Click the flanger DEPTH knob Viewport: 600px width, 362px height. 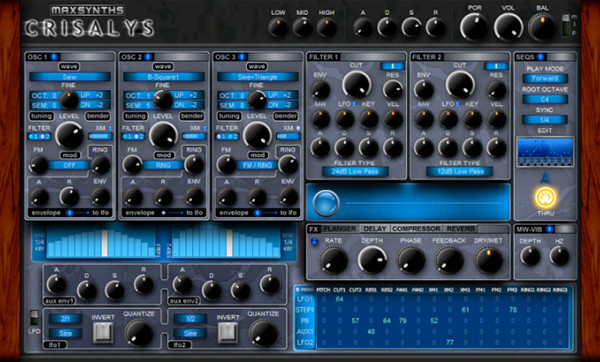372,260
